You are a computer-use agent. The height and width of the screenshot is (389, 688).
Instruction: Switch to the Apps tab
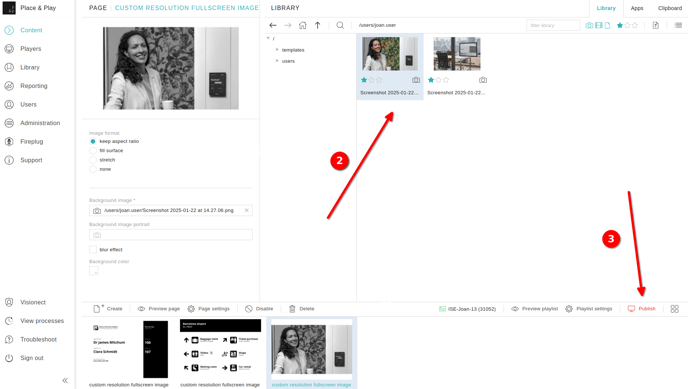[x=637, y=8]
